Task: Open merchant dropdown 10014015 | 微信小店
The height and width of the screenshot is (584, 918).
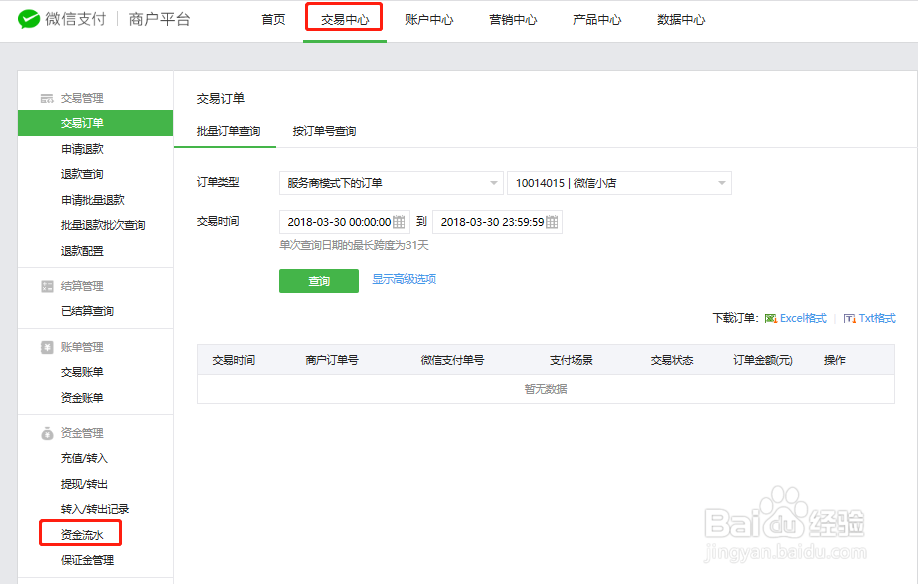Action: [619, 183]
